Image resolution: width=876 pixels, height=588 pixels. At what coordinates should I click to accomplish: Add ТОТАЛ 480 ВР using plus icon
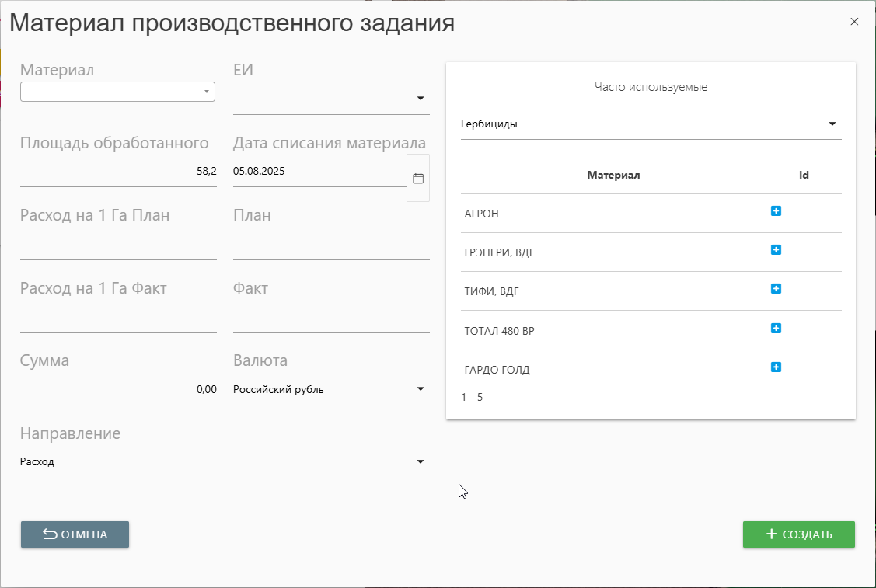click(776, 329)
